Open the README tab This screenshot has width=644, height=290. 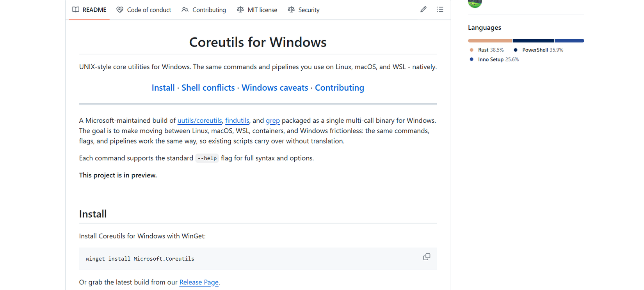(x=89, y=10)
